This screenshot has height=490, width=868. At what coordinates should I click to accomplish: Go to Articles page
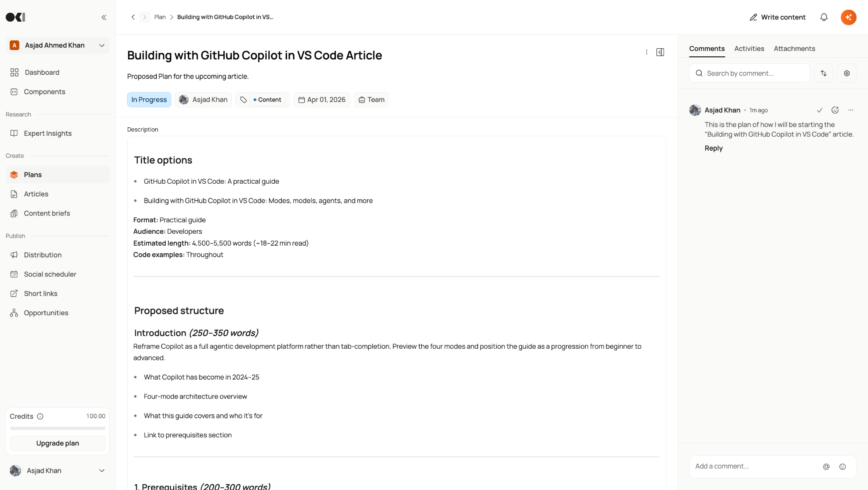pos(58,194)
